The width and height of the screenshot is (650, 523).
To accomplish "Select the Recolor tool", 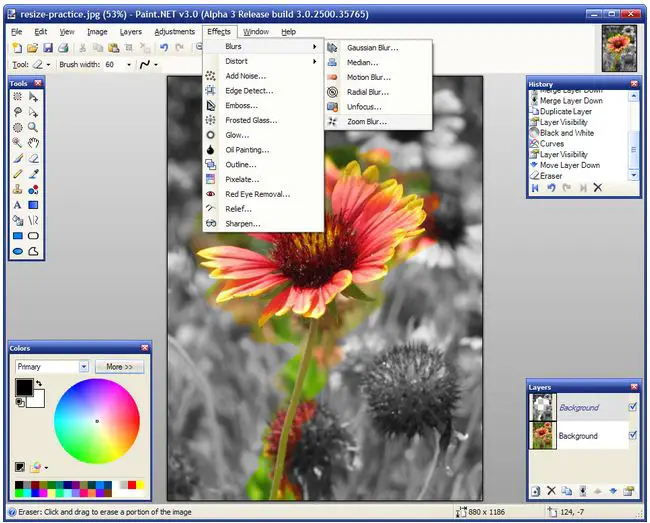I will click(x=33, y=189).
